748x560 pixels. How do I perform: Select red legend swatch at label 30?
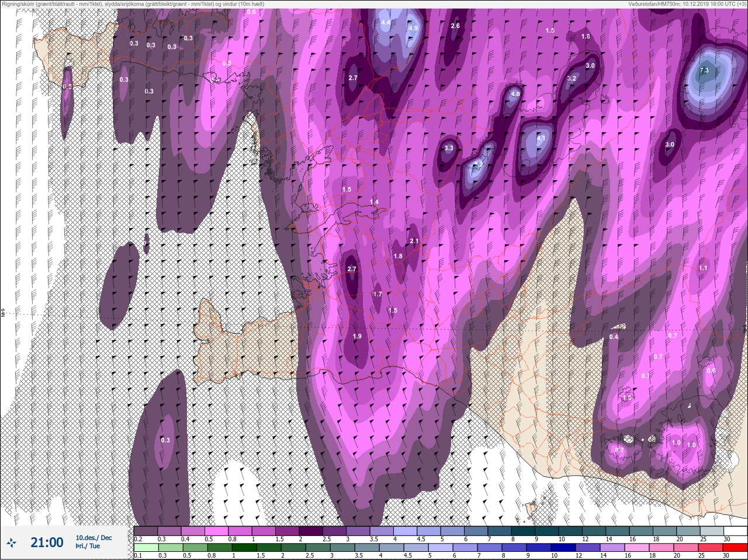pyautogui.click(x=735, y=547)
